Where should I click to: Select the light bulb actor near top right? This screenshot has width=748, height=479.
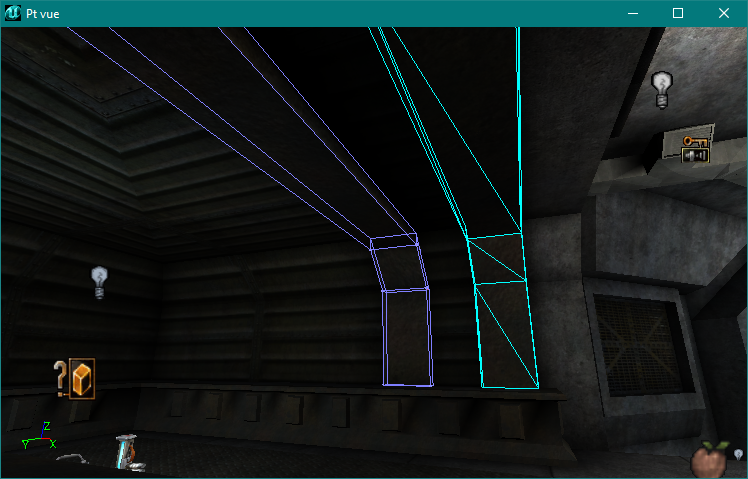coord(661,88)
